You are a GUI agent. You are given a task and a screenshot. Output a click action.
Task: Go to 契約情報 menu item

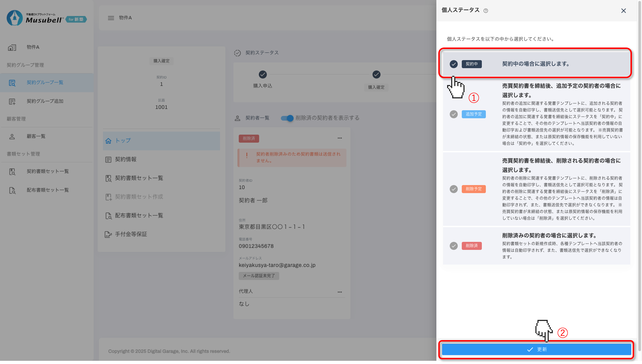(x=126, y=159)
